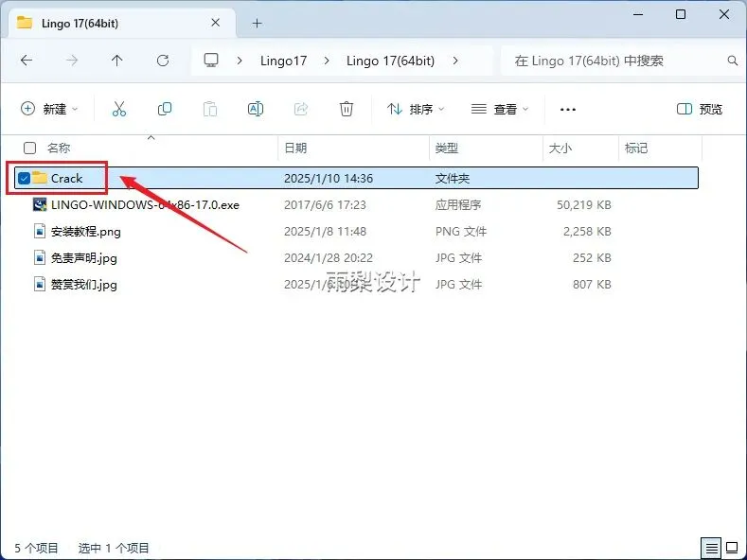Close the Lingo 17(64bit) tab
The image size is (747, 560).
(x=215, y=23)
